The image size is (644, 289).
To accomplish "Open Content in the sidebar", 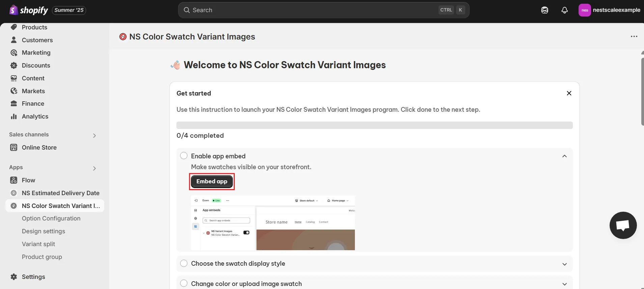I will pos(33,78).
